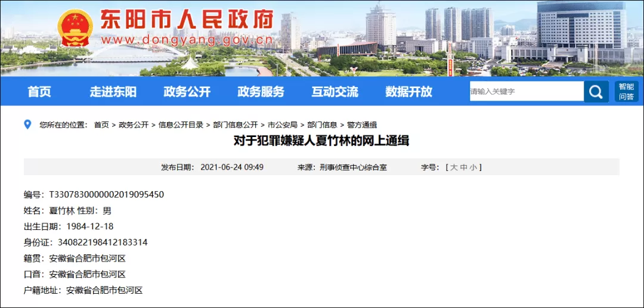
Task: Set font size to 小
Action: [473, 167]
